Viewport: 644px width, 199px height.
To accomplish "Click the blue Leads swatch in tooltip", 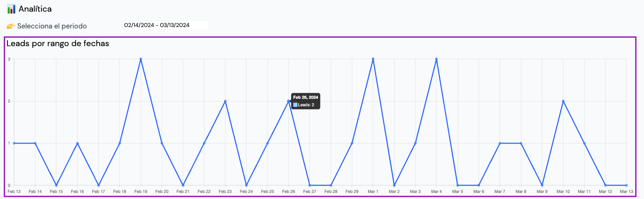I will (x=295, y=105).
